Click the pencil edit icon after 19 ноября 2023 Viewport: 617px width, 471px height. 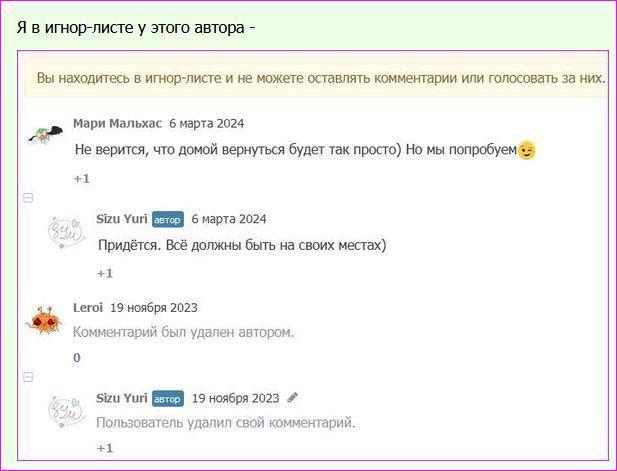tap(293, 398)
